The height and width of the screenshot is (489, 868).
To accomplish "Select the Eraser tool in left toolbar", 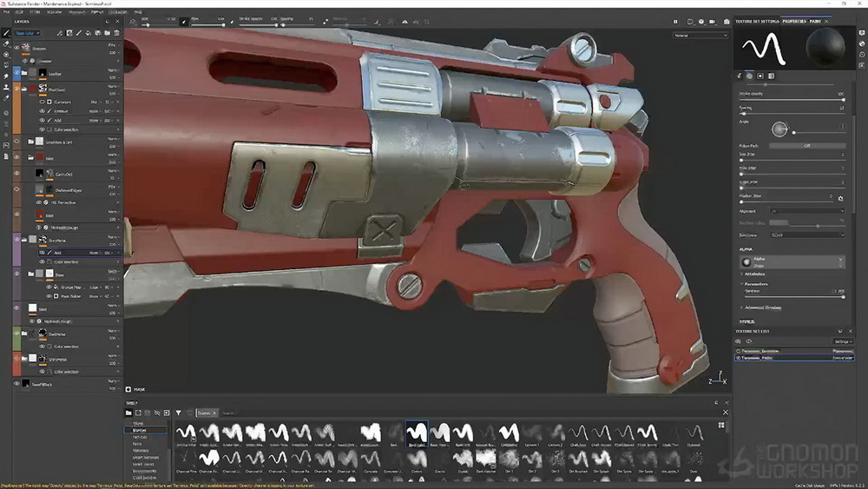I will (6, 43).
